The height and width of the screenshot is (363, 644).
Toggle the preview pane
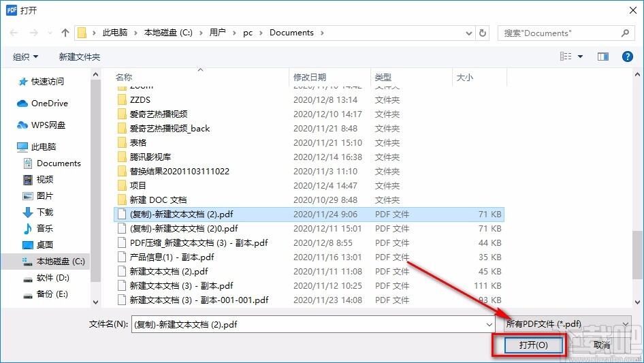[603, 57]
